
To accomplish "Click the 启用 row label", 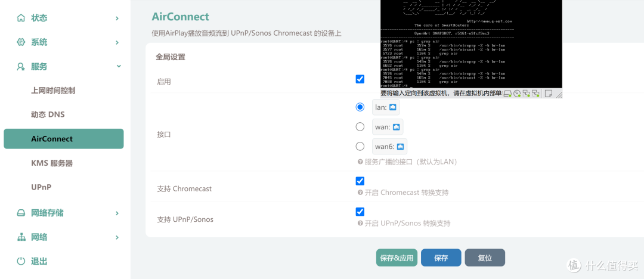I will (x=164, y=82).
